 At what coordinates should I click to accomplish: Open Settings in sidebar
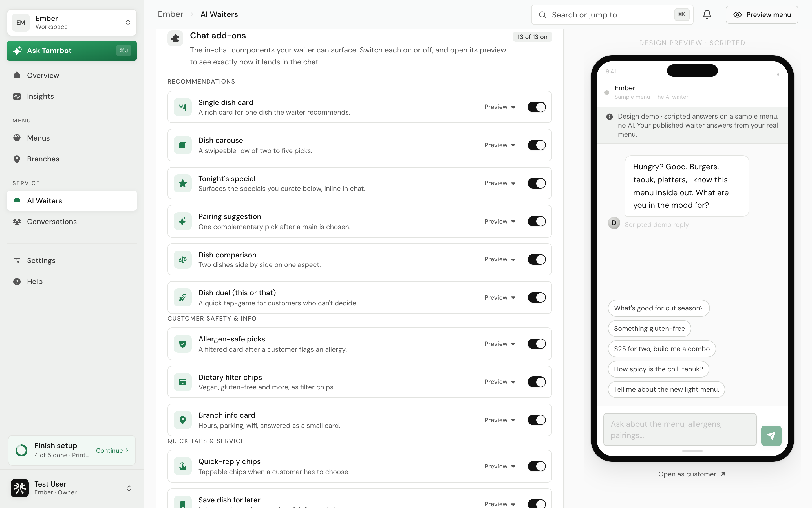coord(72,260)
